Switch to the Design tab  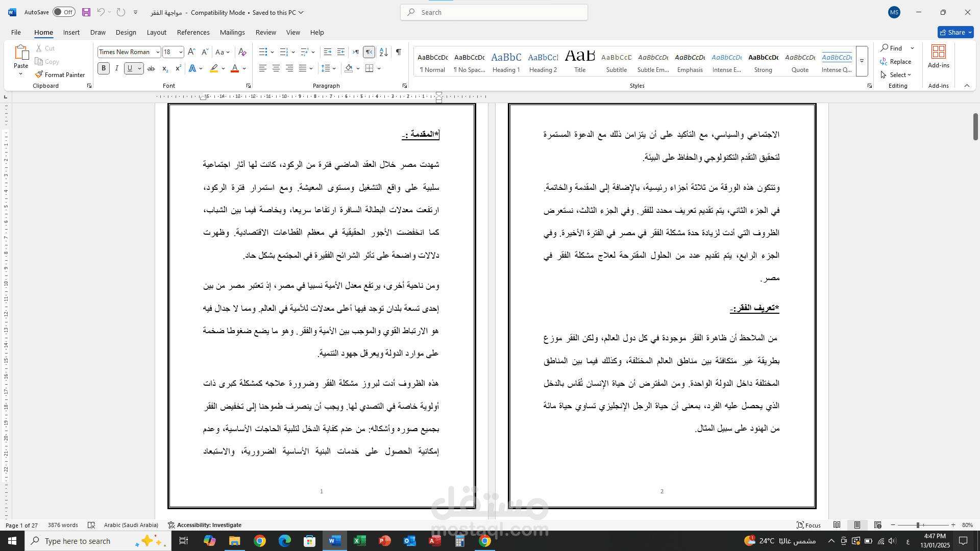(126, 32)
